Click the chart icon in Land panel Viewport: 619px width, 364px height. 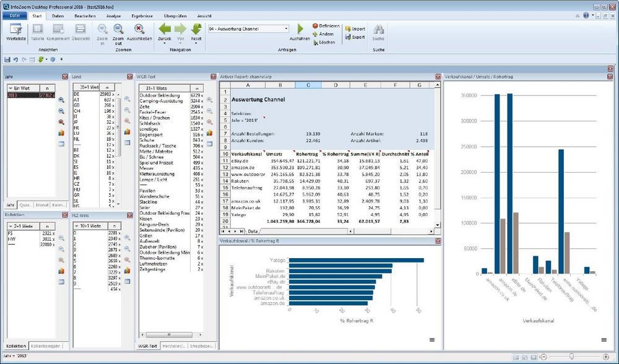[x=127, y=132]
